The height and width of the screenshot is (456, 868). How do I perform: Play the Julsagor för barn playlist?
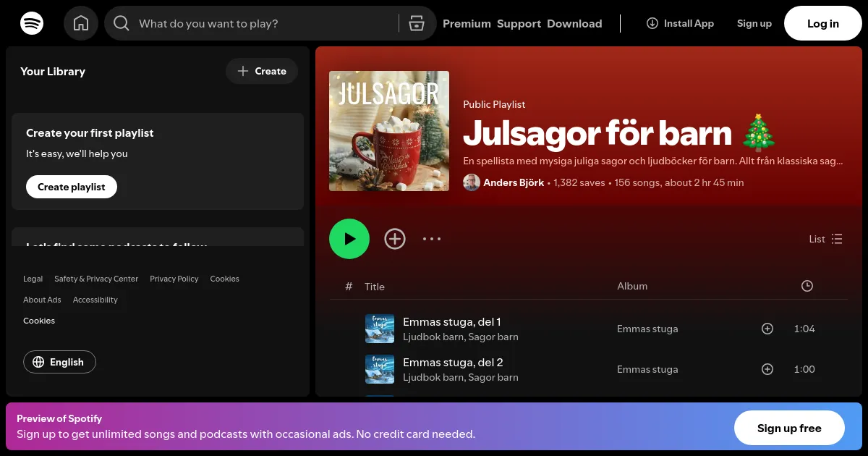pyautogui.click(x=349, y=239)
